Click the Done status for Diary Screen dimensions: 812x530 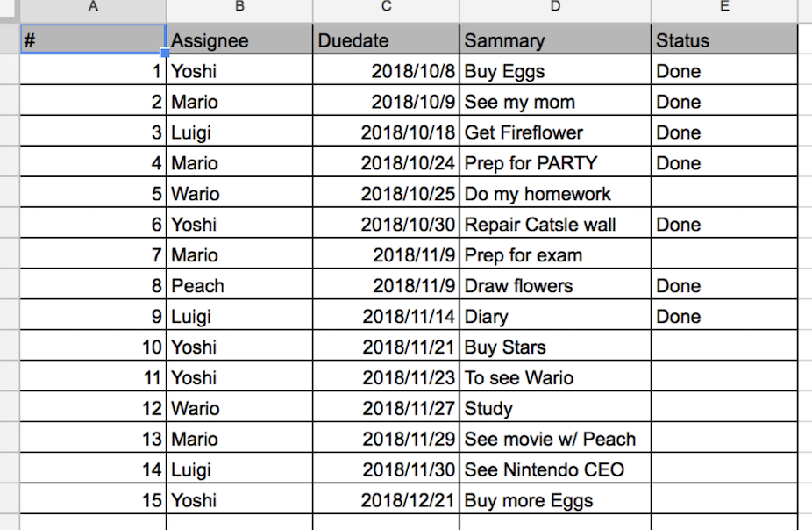coord(724,314)
